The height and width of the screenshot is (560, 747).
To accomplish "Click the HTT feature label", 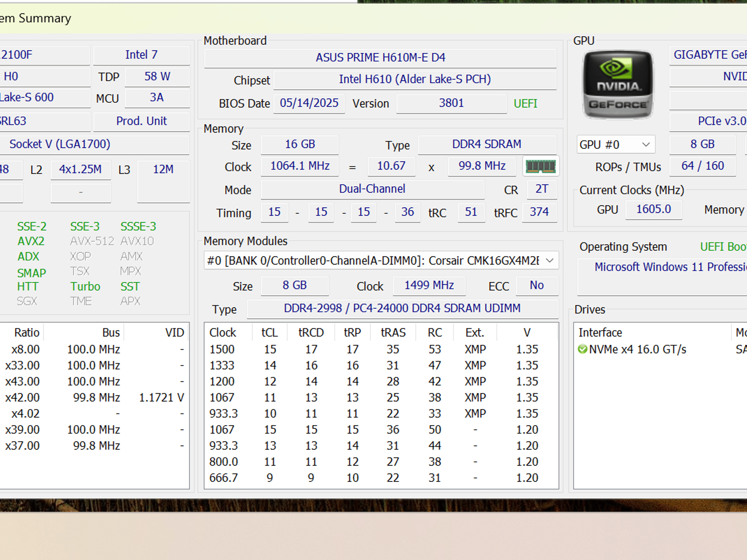I will coord(28,287).
